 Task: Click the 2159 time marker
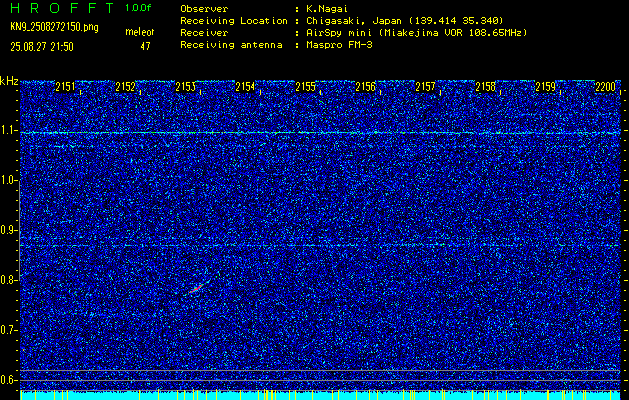546,87
